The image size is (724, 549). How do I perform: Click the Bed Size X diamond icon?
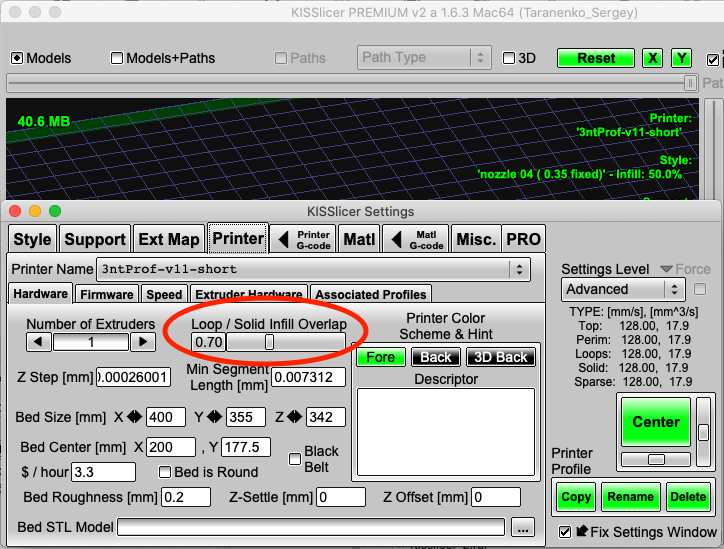tap(135, 417)
